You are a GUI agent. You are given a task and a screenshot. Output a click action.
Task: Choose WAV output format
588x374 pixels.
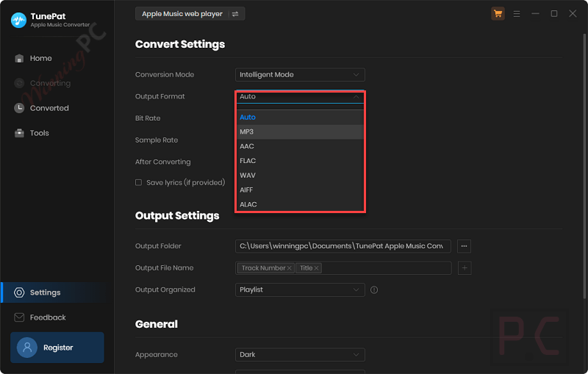tap(300, 176)
